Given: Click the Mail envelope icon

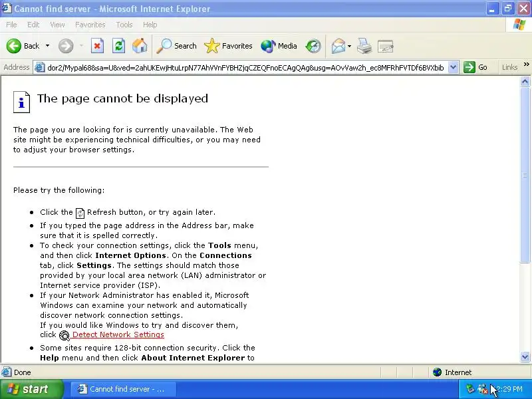Looking at the screenshot, I should [x=338, y=46].
